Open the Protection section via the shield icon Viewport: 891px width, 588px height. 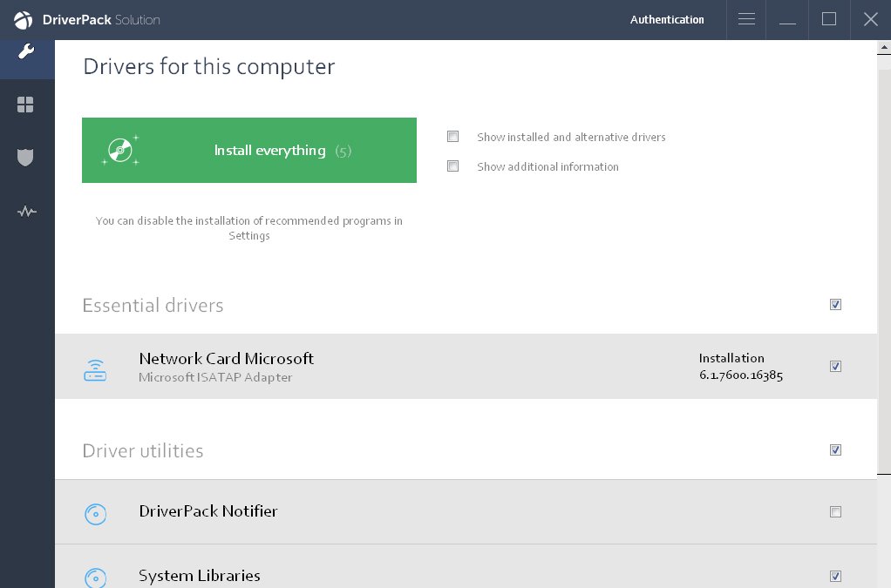tap(26, 159)
